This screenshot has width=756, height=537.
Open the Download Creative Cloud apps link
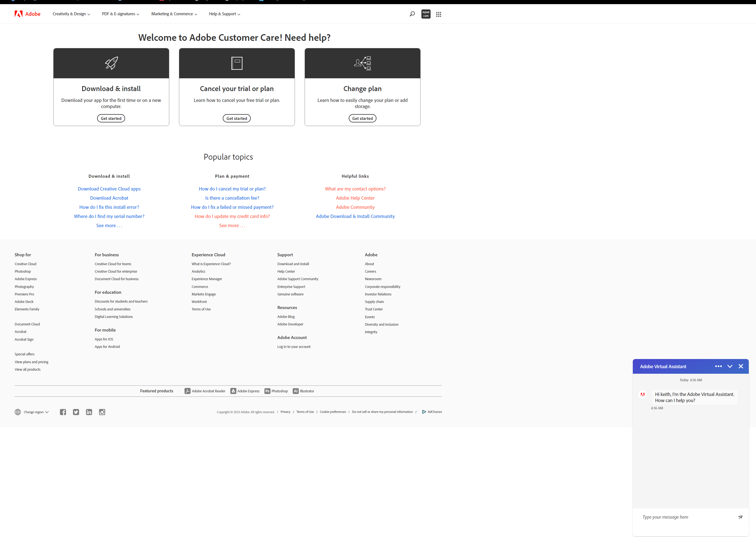(x=109, y=189)
